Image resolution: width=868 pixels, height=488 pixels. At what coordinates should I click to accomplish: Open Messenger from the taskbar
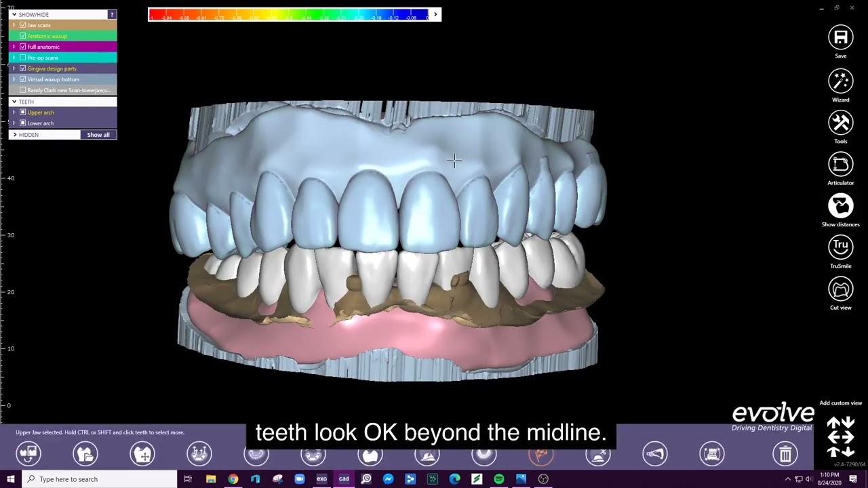[x=388, y=479]
